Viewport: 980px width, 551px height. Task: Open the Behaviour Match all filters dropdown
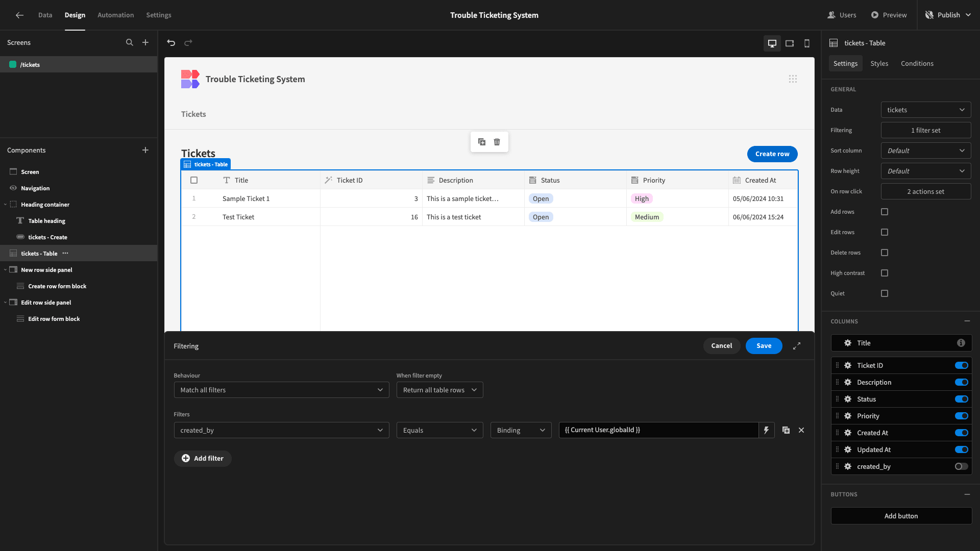[x=281, y=390]
